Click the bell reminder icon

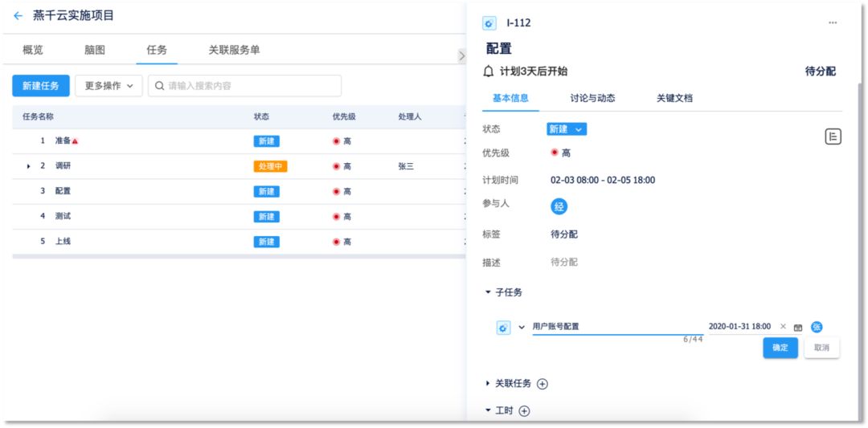click(489, 71)
